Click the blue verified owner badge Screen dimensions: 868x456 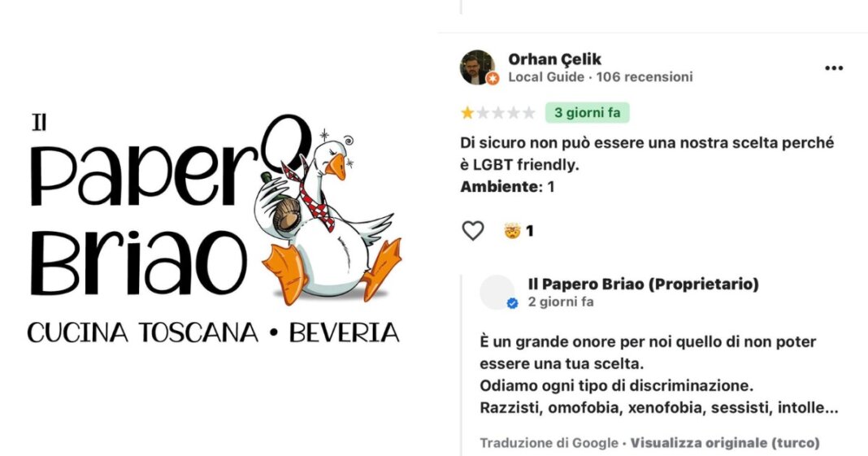pos(513,303)
